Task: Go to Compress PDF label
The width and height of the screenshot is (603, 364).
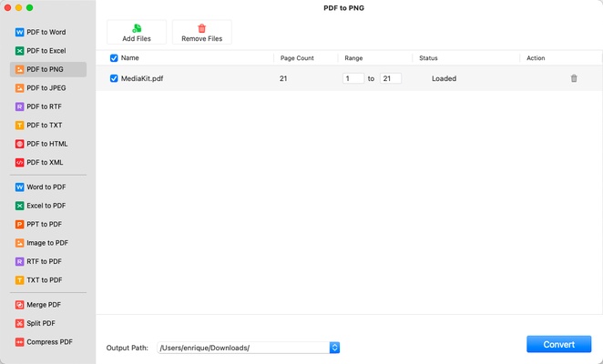Action: pyautogui.click(x=49, y=342)
